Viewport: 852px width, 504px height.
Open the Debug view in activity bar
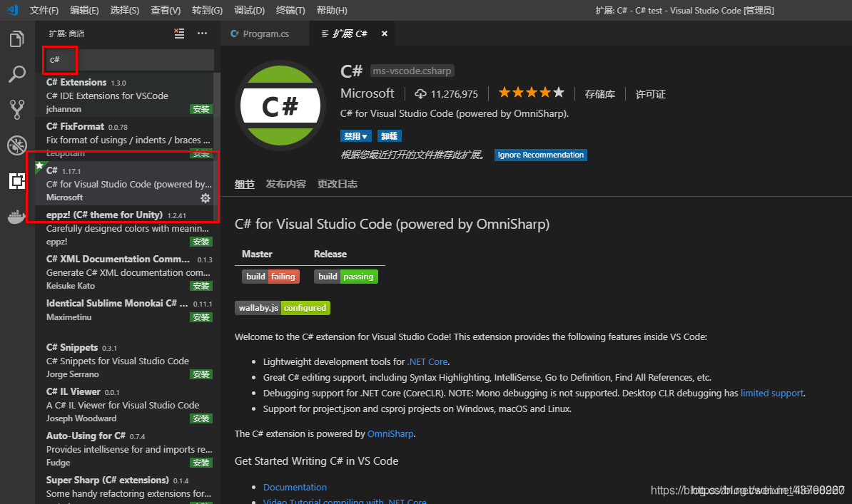[17, 145]
